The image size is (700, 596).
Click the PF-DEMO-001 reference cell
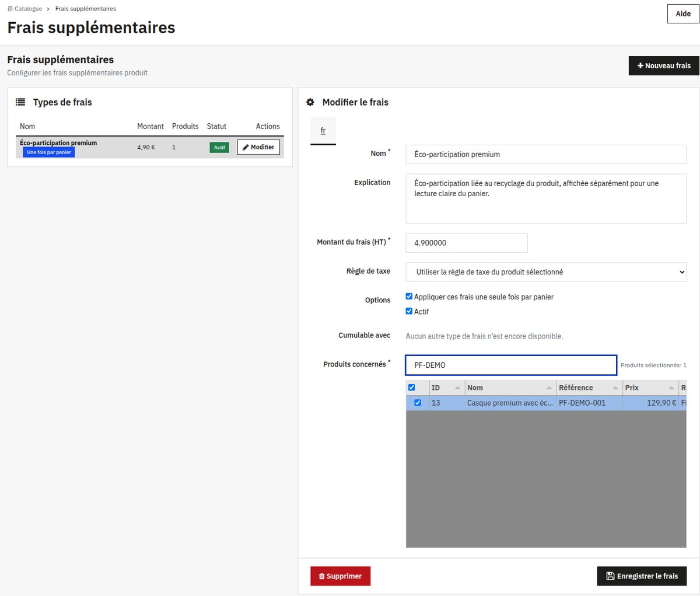coord(590,403)
